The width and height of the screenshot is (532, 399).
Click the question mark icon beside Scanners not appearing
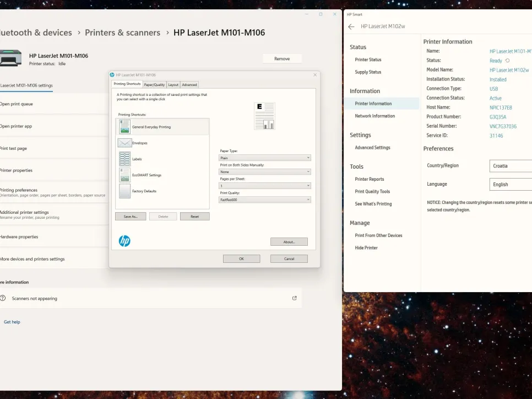(x=3, y=298)
